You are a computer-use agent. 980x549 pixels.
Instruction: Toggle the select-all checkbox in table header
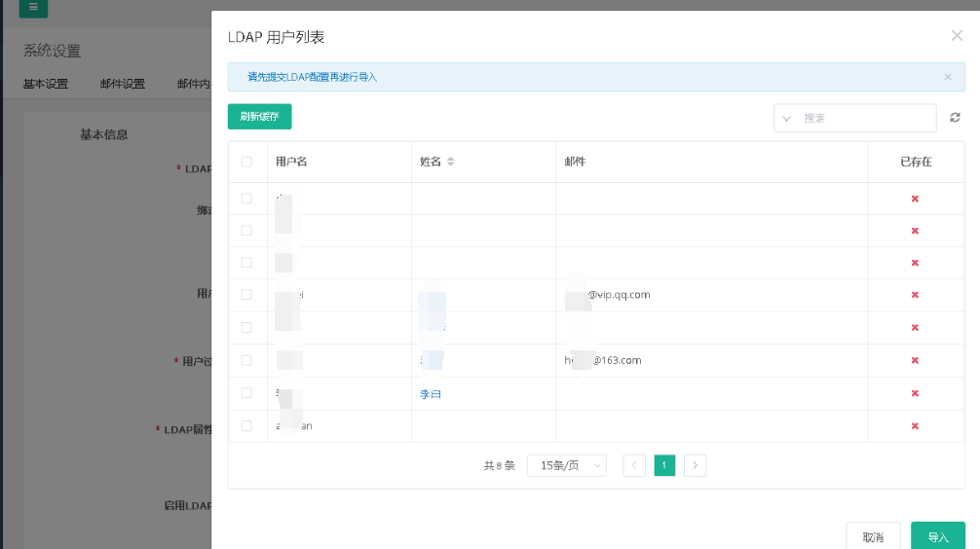(246, 162)
